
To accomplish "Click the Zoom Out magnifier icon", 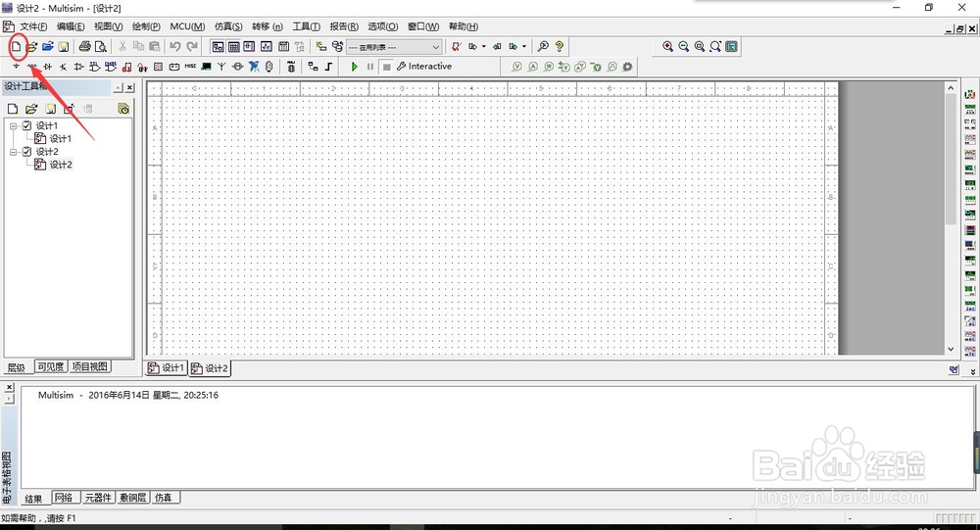I will (x=684, y=46).
